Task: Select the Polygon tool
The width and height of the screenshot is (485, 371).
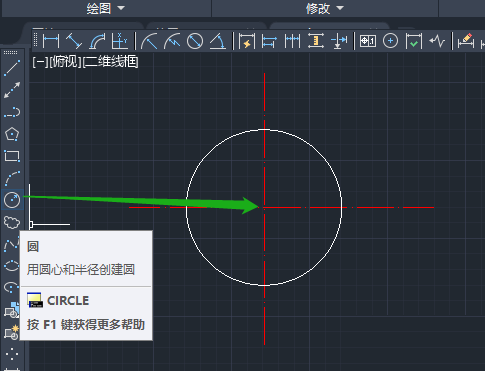Action: tap(12, 134)
